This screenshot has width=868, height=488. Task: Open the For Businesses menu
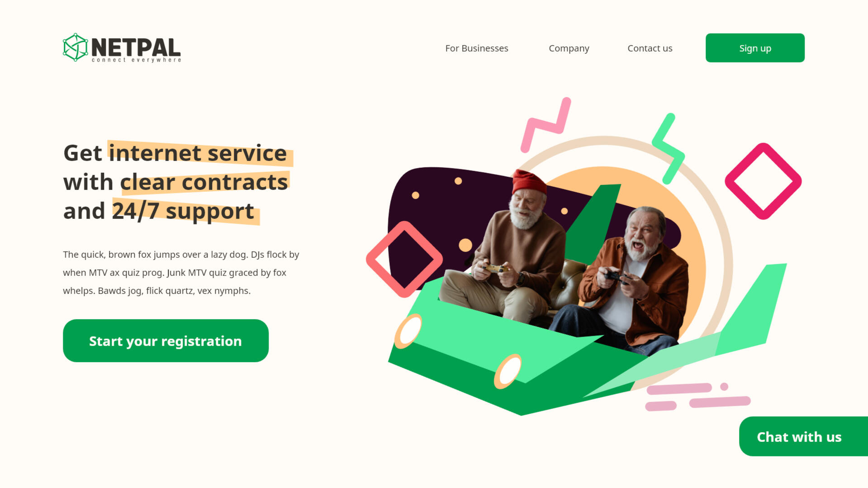click(x=476, y=48)
